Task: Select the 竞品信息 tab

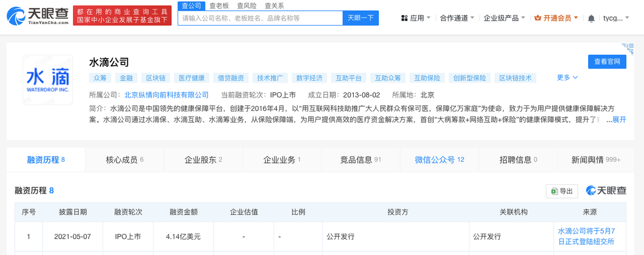Action: [x=361, y=160]
